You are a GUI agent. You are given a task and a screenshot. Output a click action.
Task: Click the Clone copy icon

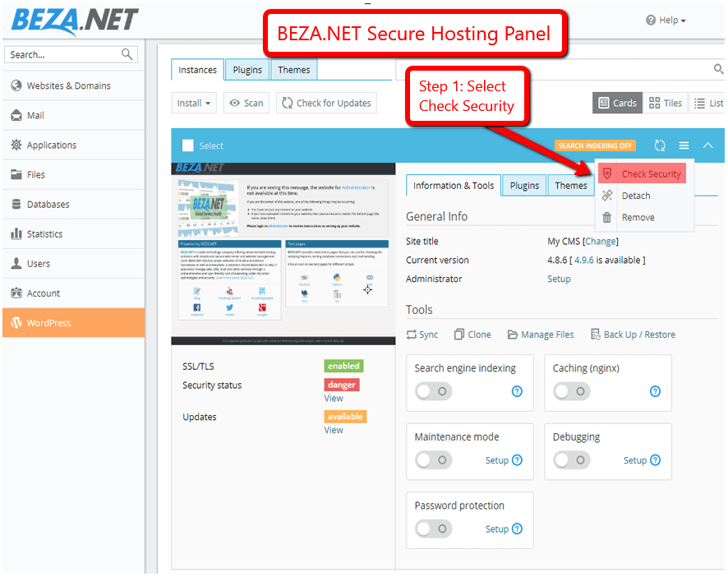tap(458, 334)
